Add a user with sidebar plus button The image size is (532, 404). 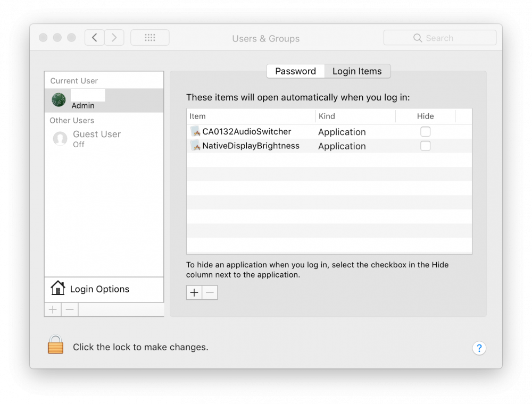click(x=53, y=310)
